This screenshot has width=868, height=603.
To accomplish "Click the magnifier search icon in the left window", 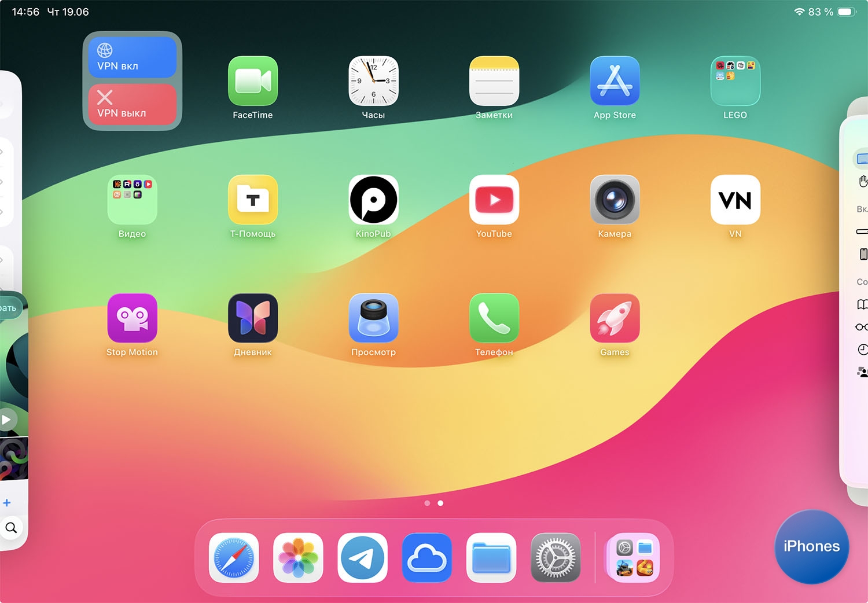I will pyautogui.click(x=11, y=528).
